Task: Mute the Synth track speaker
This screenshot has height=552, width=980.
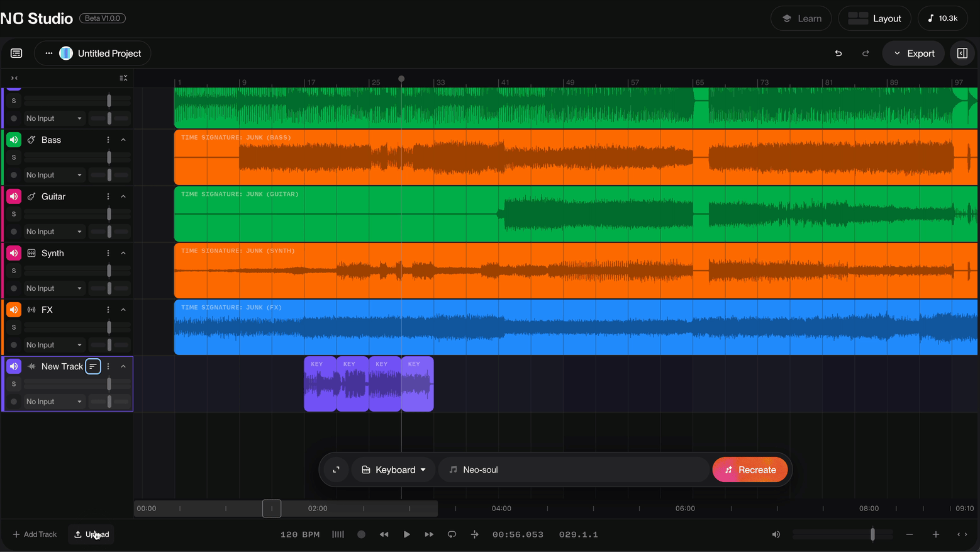Action: pos(14,253)
